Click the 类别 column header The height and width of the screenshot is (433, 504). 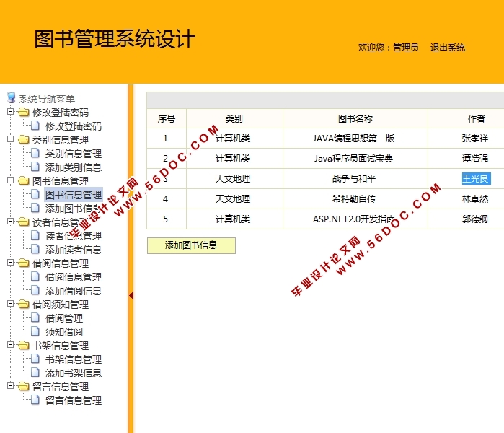(234, 118)
